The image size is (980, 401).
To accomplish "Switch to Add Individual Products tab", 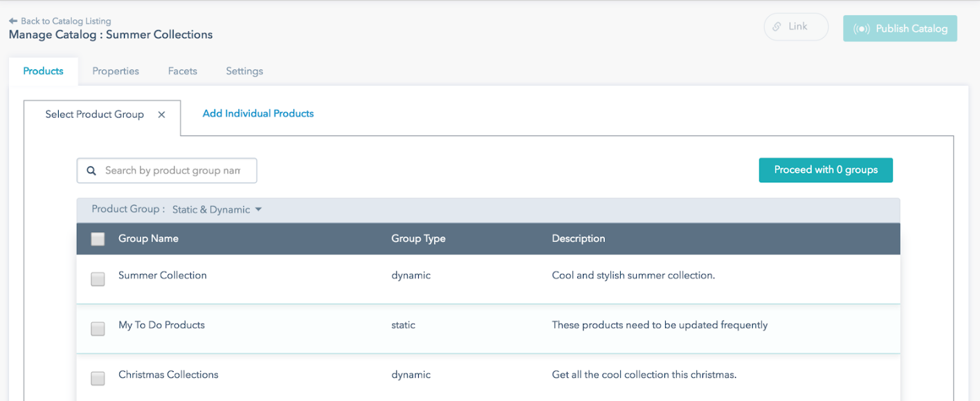I will pyautogui.click(x=258, y=113).
